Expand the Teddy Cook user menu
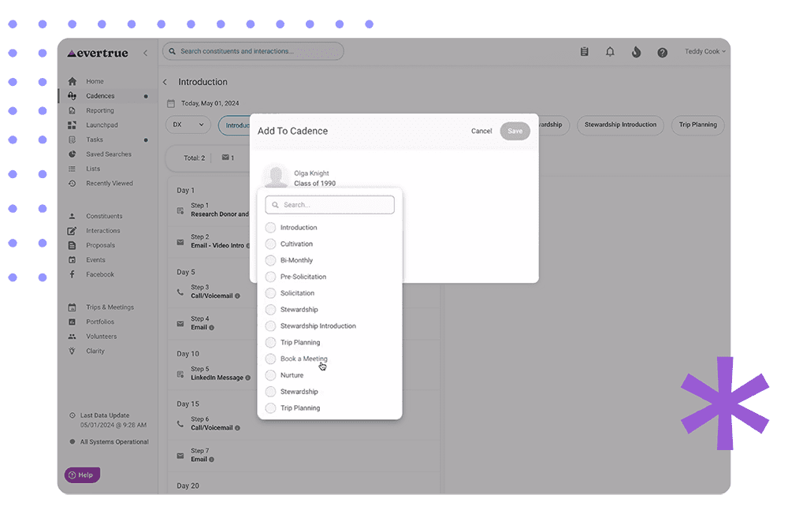 [x=704, y=52]
